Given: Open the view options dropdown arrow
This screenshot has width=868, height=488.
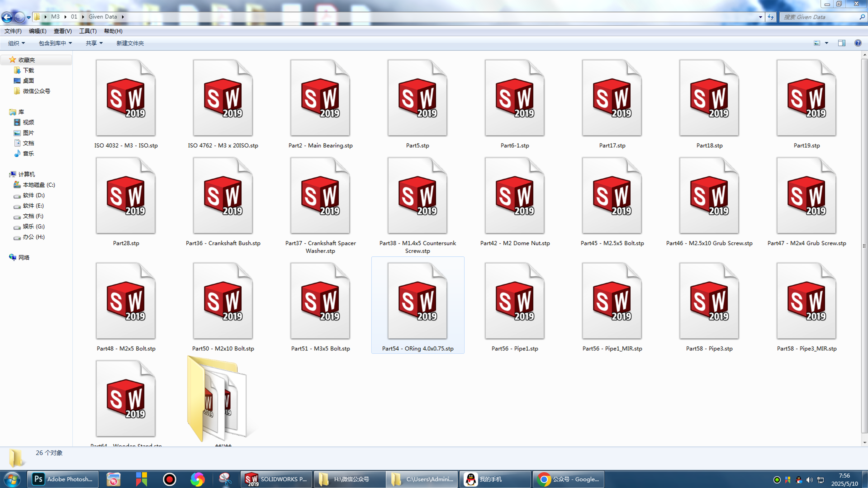Looking at the screenshot, I should [x=827, y=43].
